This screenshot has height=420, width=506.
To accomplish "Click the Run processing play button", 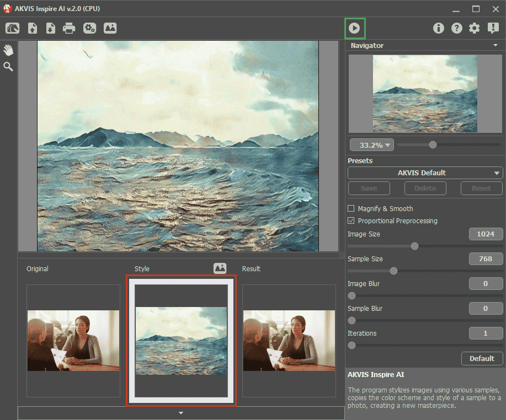I will point(355,28).
